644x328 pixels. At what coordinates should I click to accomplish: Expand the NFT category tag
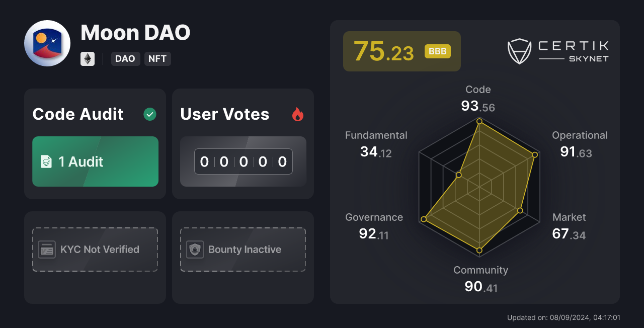(157, 59)
